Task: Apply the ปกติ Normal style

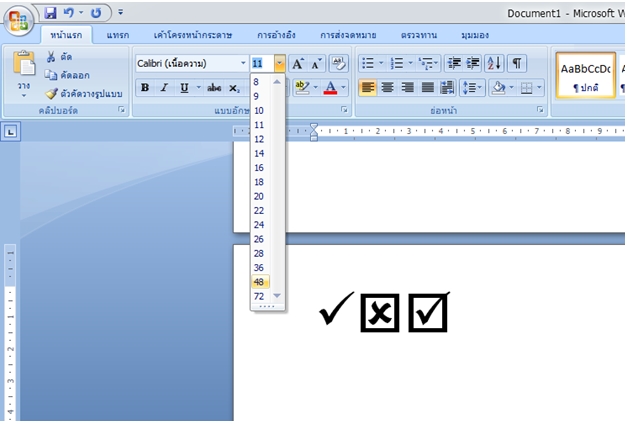Action: 586,75
